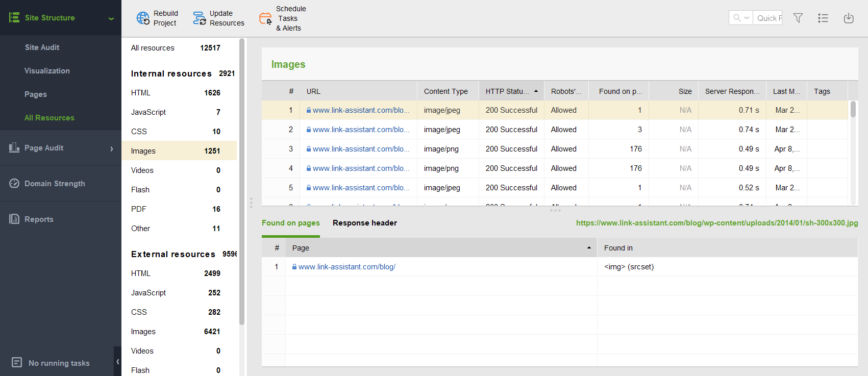Click the Found on pages column header

619,91
